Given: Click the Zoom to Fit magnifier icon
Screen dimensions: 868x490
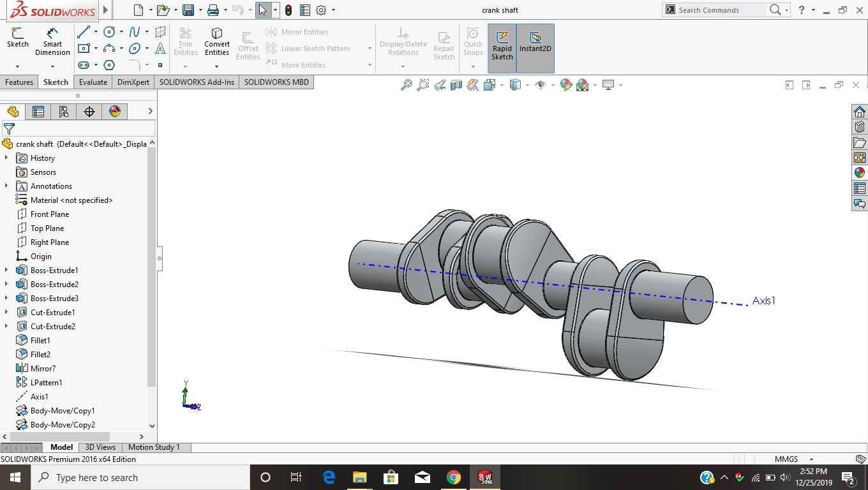Looking at the screenshot, I should 406,85.
